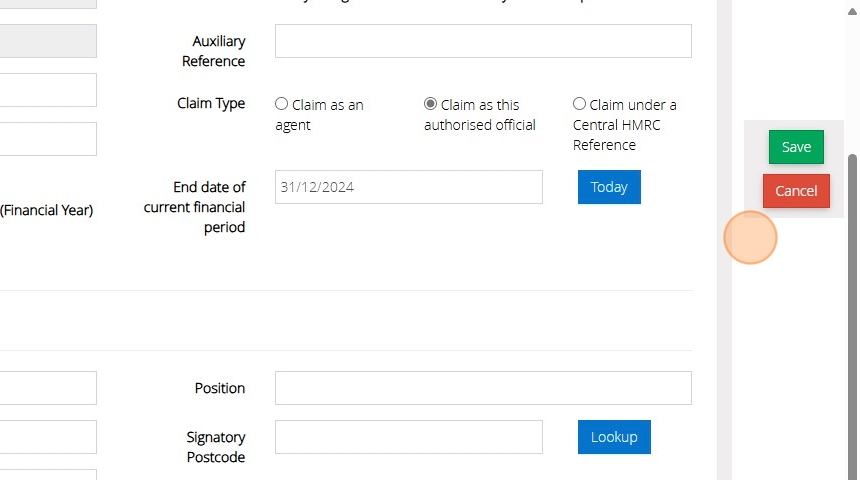Select 'Claim under a Central HMRC Reference'
Screen dimensions: 860x480
(x=580, y=104)
